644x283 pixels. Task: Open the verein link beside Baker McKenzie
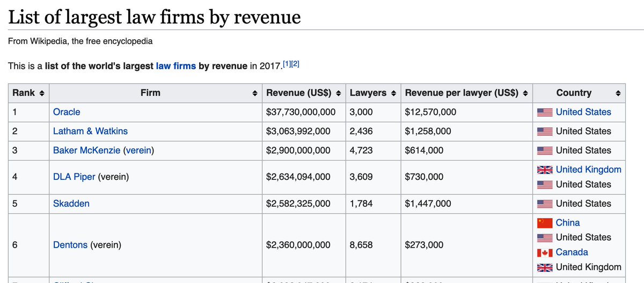point(138,150)
